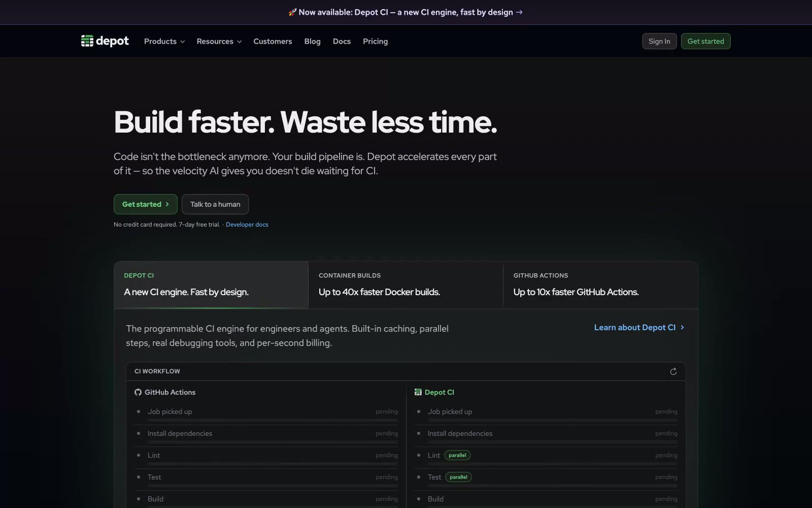Restart the CI workflow animation with the refresh icon
The width and height of the screenshot is (812, 508).
point(673,371)
